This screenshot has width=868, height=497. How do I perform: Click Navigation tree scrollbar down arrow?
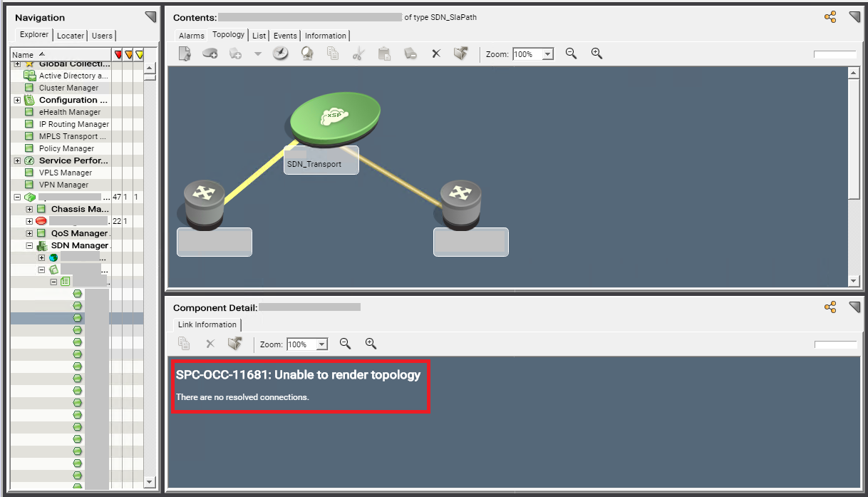[150, 482]
